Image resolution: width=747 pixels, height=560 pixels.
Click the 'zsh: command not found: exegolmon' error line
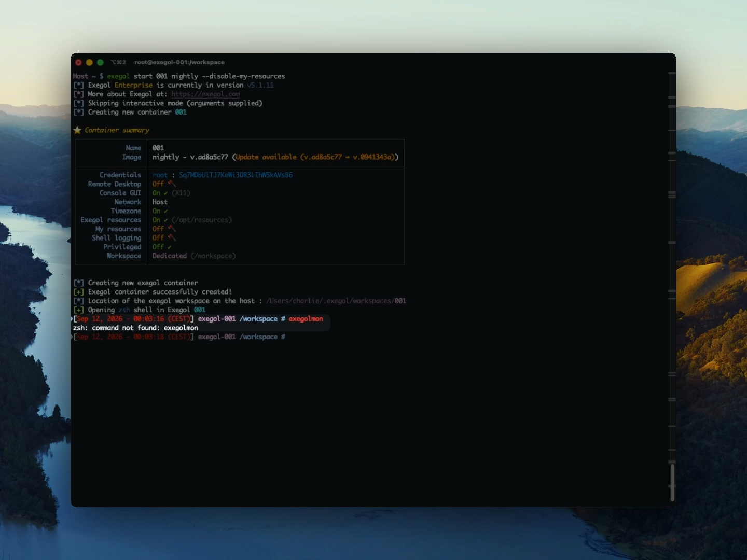coord(135,328)
